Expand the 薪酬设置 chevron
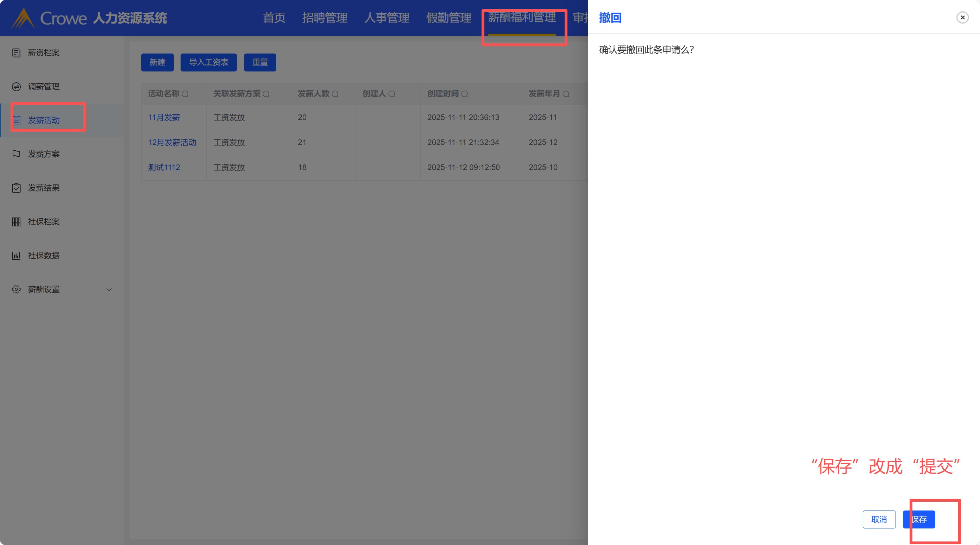Screen dimensions: 980x545 coord(109,290)
